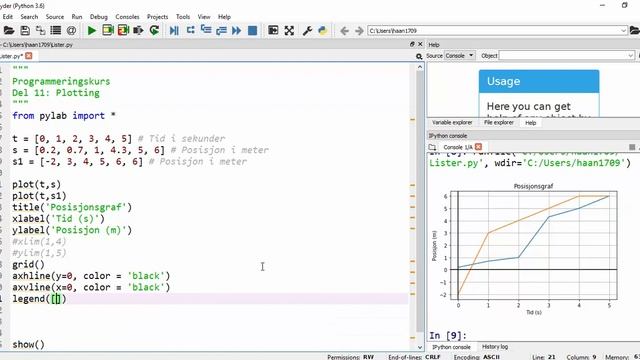640x360 pixels.
Task: Maximize the current pane
Action: (x=273, y=31)
